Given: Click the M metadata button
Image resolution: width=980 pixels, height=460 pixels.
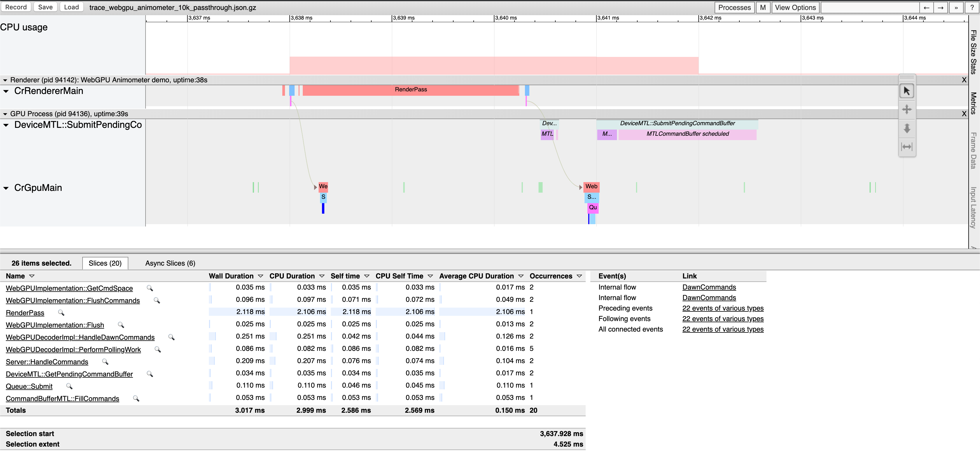Looking at the screenshot, I should 764,7.
